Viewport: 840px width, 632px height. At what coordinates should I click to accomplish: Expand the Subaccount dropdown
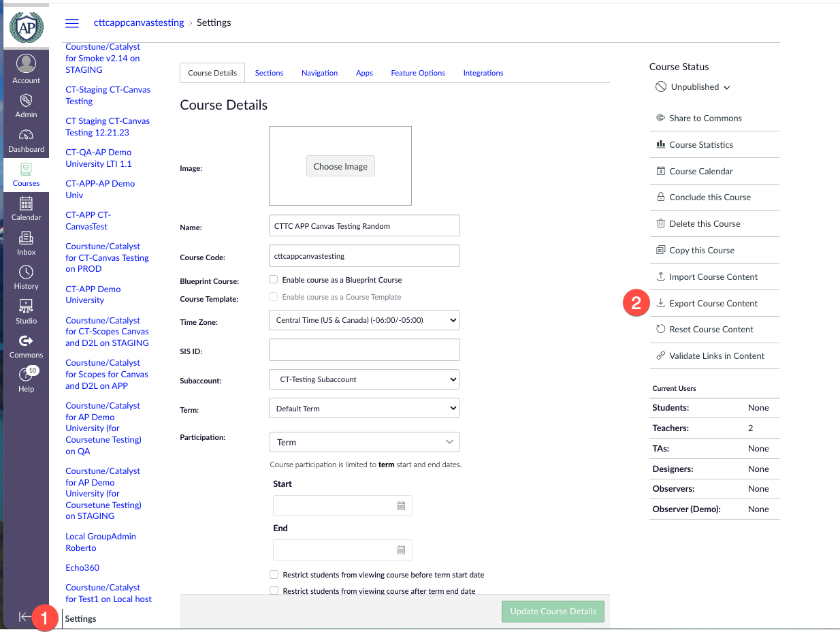point(364,379)
